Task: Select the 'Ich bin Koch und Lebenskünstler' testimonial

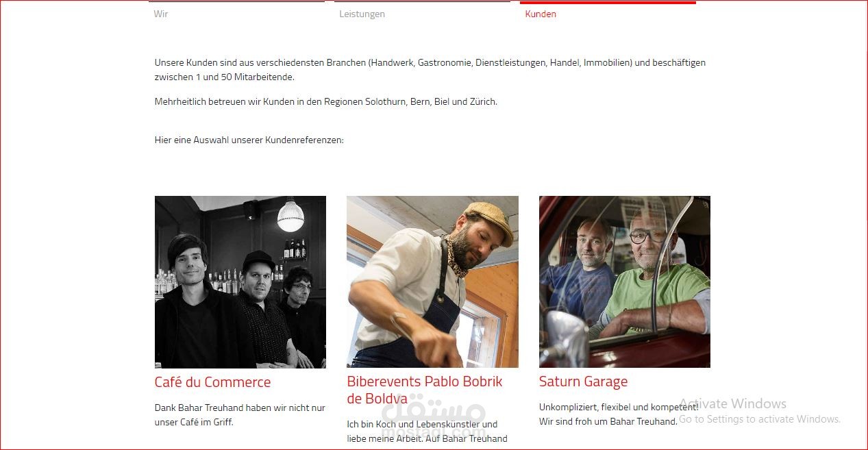Action: pos(427,432)
